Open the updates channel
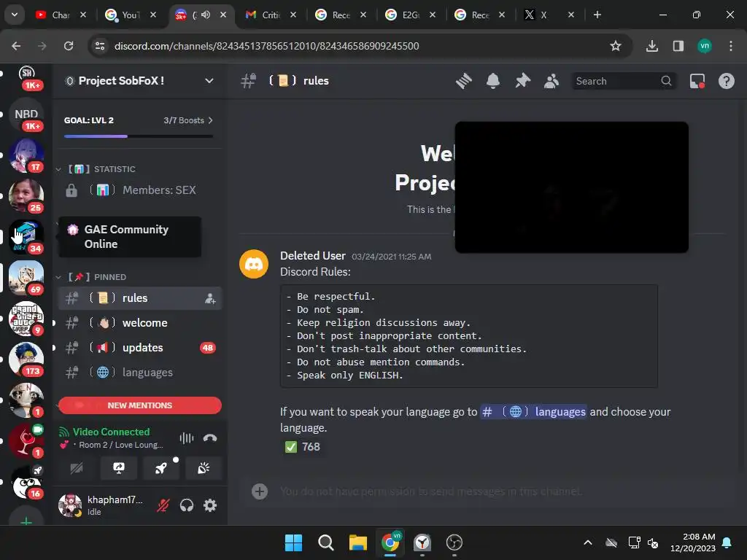Screen dimensions: 747x560 [x=139, y=348]
